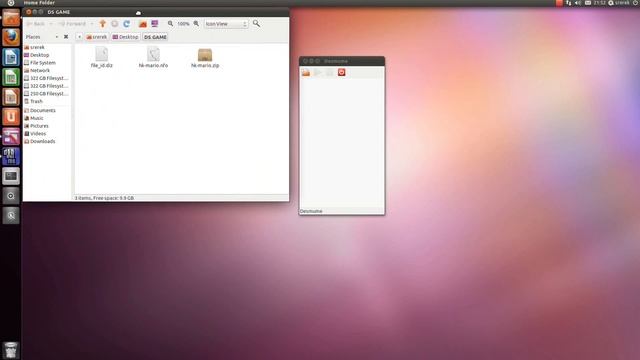
Task: Open the workspace switcher in the launcher
Action: tap(11, 176)
